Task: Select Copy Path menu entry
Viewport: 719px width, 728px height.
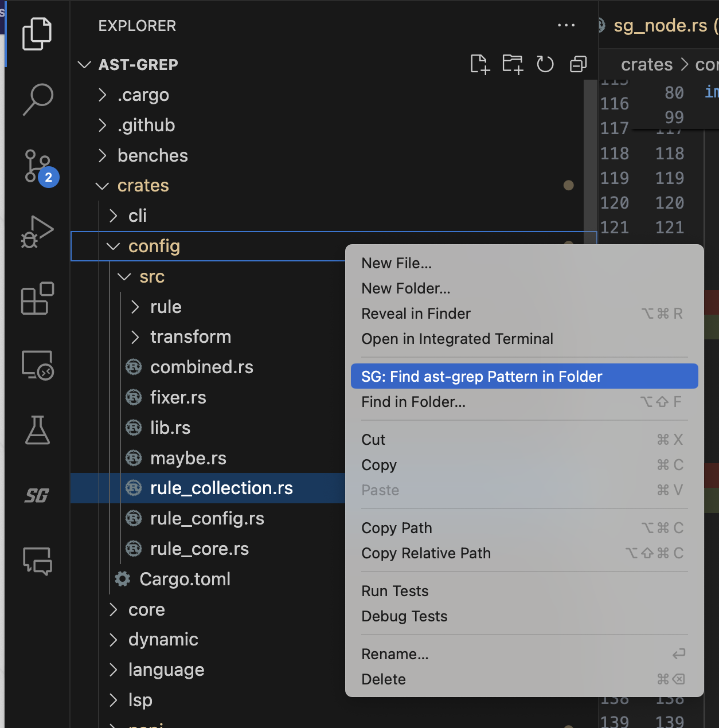Action: (524, 529)
